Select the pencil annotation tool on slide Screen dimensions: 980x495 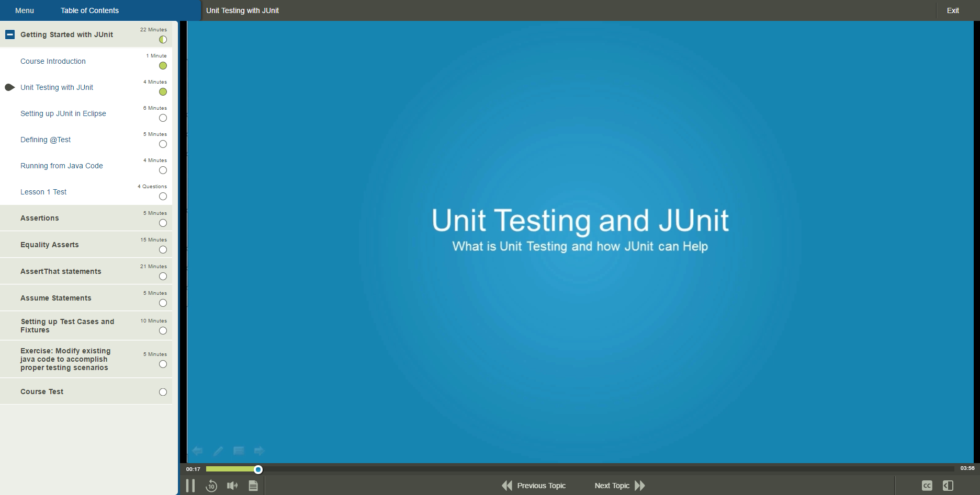pos(218,451)
